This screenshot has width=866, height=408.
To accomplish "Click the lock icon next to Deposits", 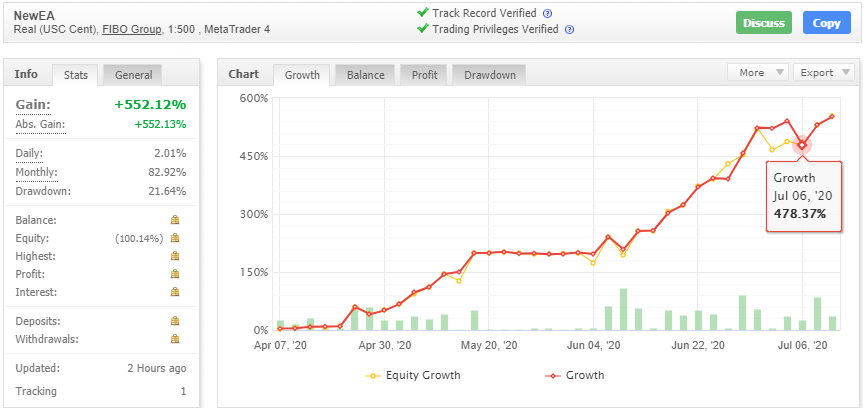I will [x=175, y=321].
